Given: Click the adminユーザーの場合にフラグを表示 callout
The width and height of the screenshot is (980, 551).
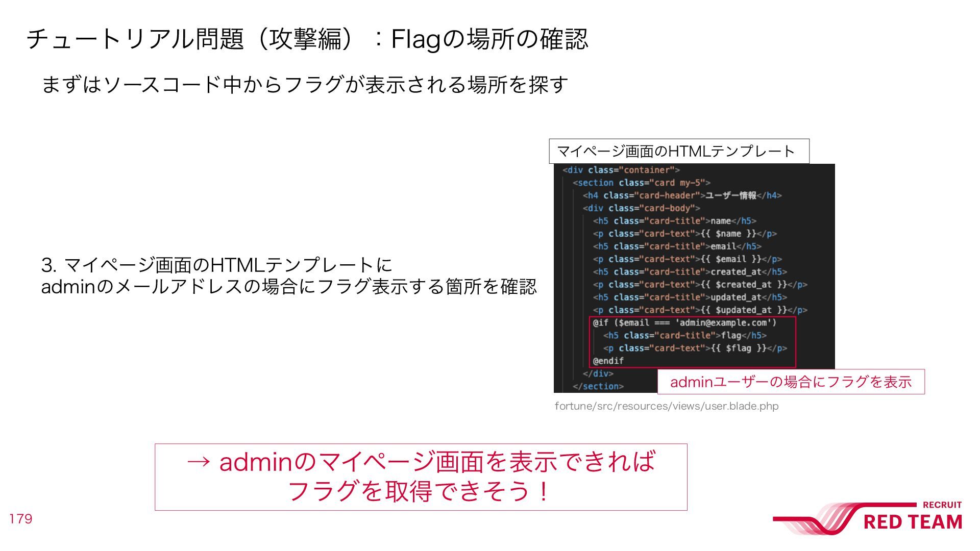Looking at the screenshot, I should pos(791,382).
